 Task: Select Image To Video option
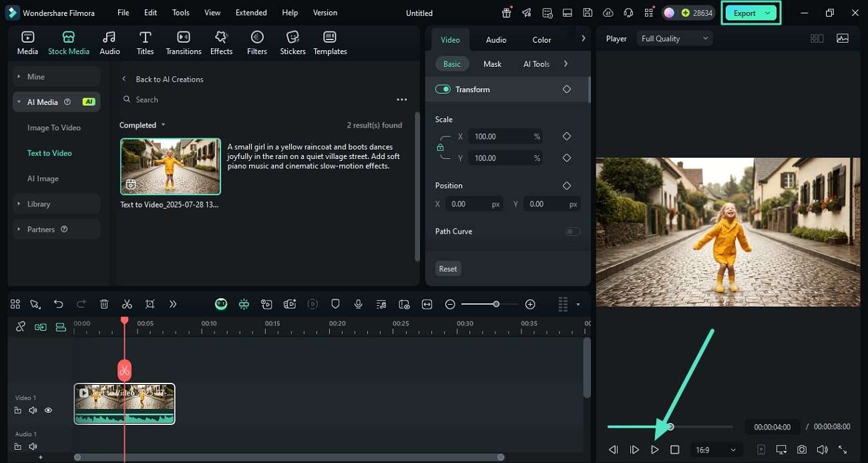pos(54,128)
